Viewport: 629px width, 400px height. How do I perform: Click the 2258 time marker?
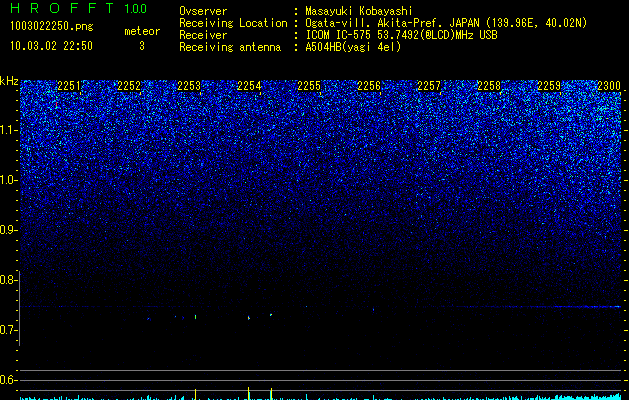coord(489,86)
